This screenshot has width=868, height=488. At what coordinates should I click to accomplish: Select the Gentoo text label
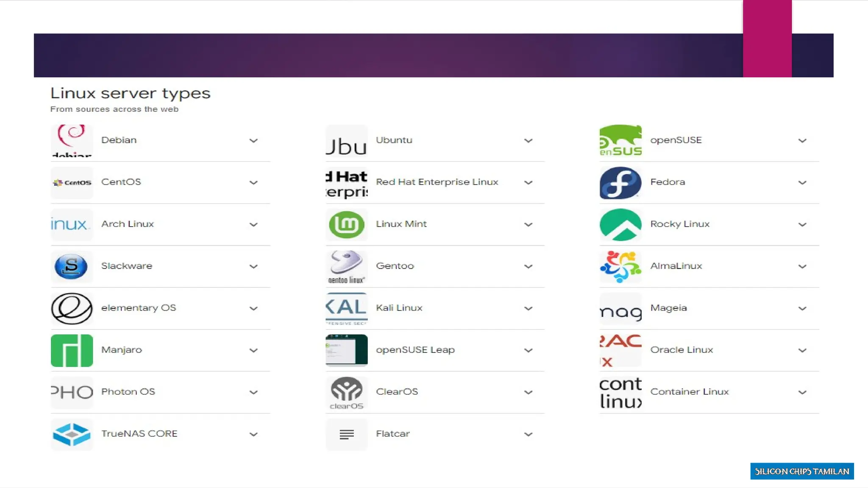[395, 266]
